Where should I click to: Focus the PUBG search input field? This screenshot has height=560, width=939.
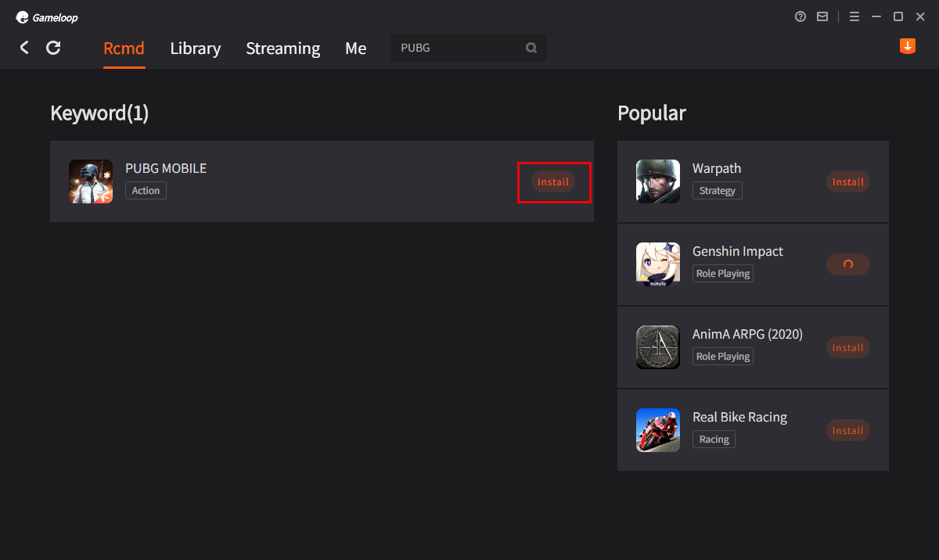click(x=458, y=48)
